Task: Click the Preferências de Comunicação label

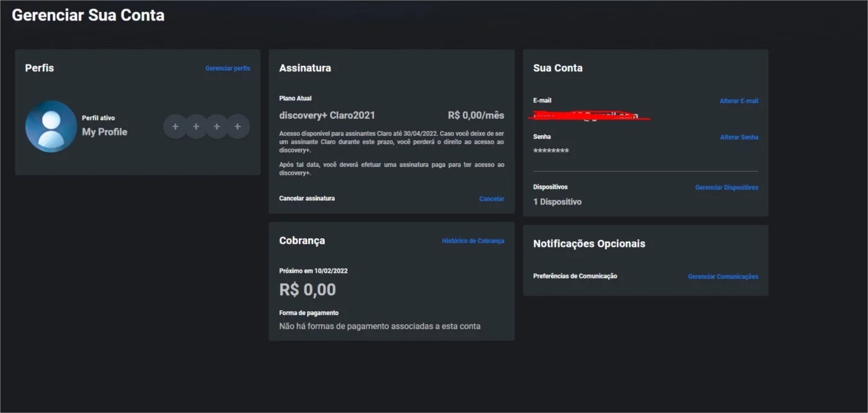Action: coord(575,276)
